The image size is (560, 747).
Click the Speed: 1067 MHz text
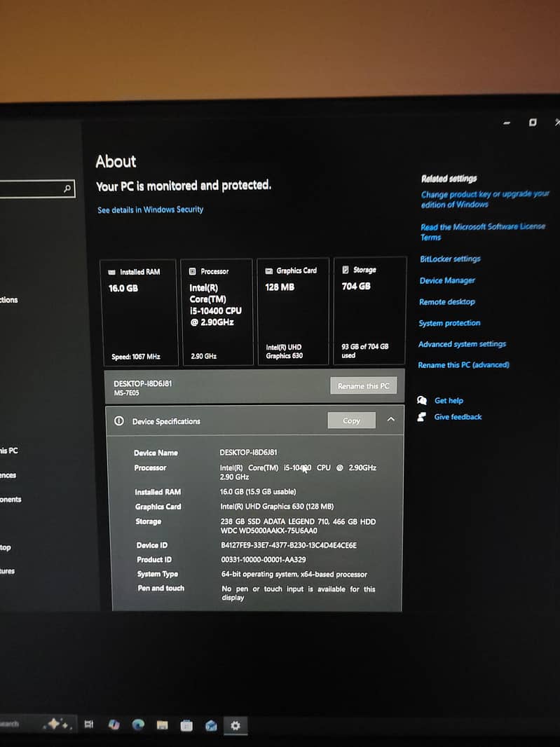136,357
